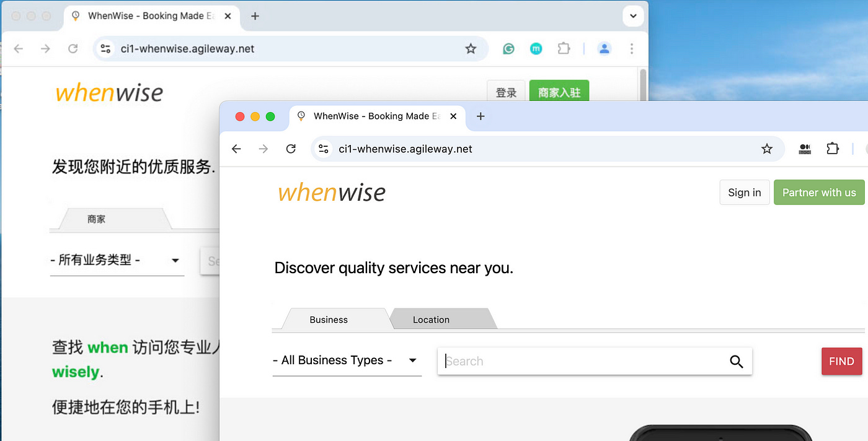Screen dimensions: 868x441
Task: Click whenwise logo in rear window
Action: click(x=109, y=93)
